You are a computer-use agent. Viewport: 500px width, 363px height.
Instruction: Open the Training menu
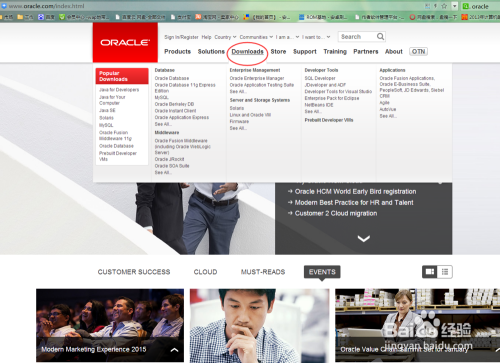(335, 52)
